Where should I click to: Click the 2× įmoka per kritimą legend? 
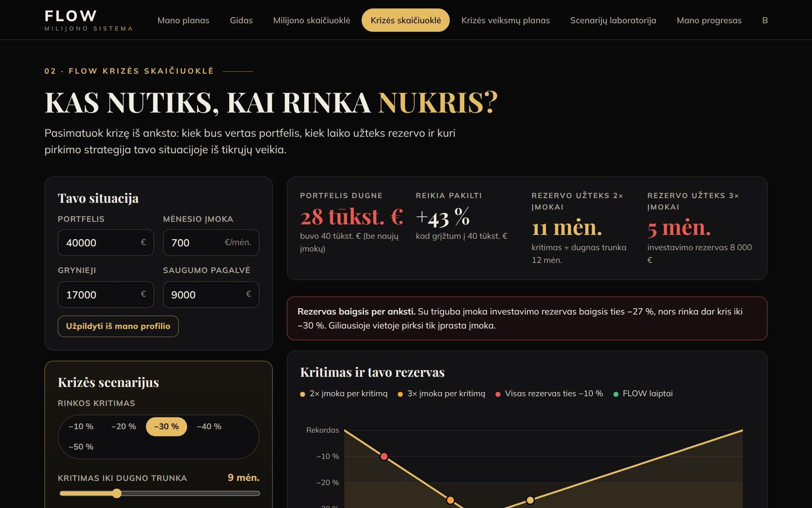(x=344, y=394)
